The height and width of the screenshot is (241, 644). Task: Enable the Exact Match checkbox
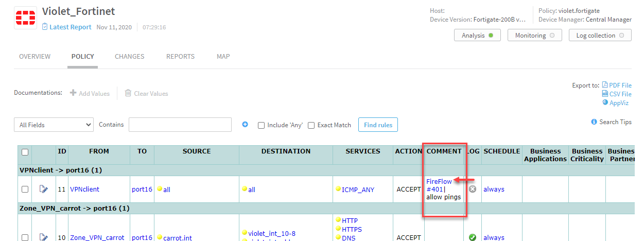coord(311,125)
